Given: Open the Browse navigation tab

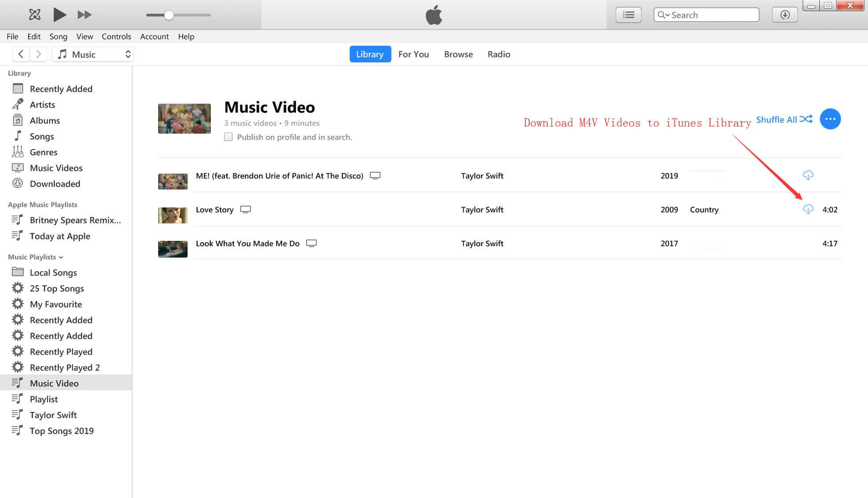Looking at the screenshot, I should 459,54.
